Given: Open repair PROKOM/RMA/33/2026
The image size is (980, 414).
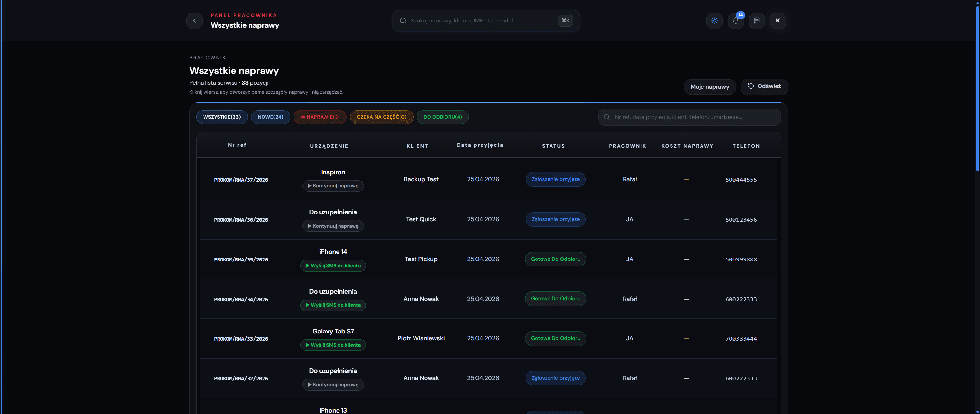Looking at the screenshot, I should click(241, 339).
